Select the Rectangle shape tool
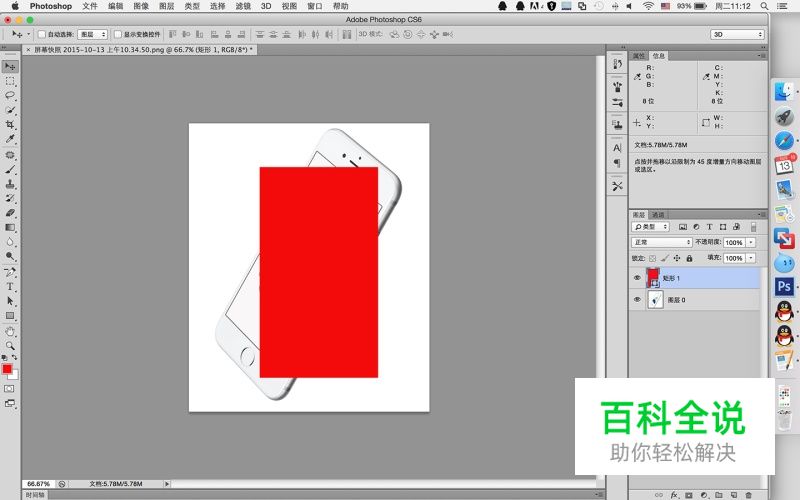 coord(10,316)
